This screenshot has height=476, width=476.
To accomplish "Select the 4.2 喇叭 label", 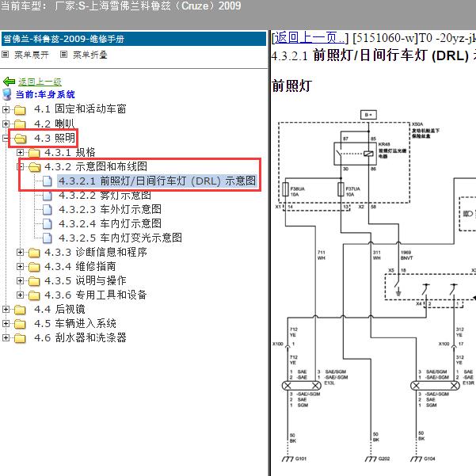I will pyautogui.click(x=55, y=124).
